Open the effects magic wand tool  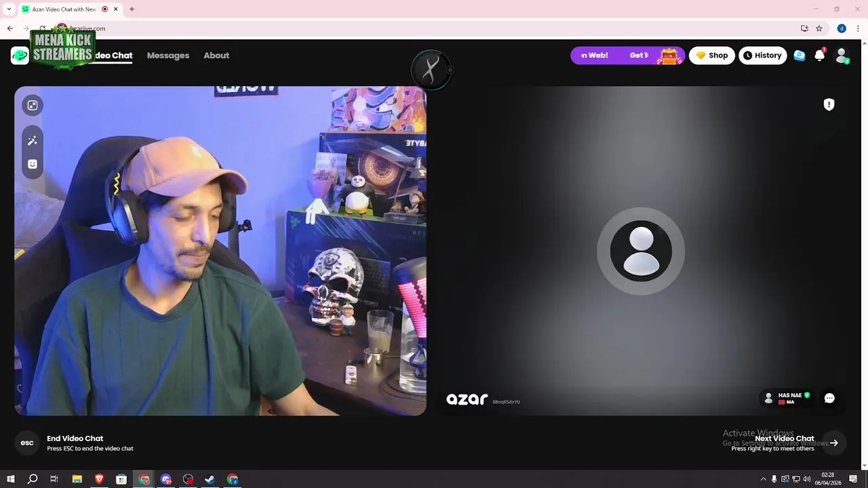point(32,140)
